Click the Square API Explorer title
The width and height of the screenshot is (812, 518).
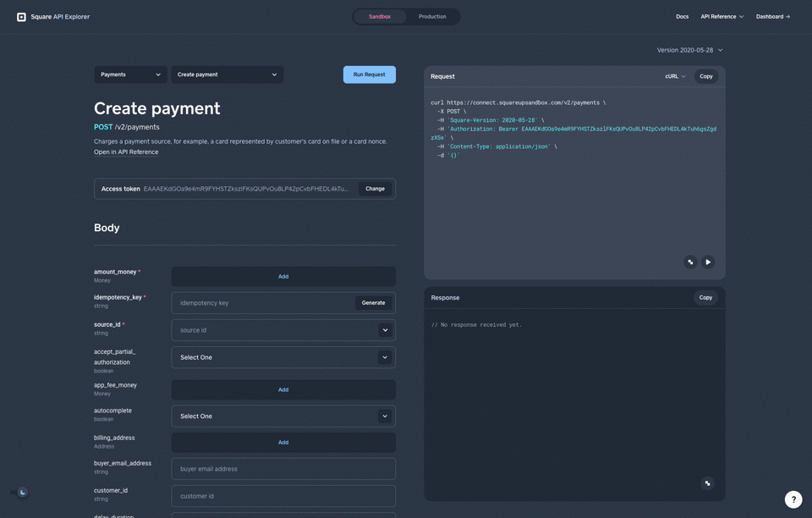pyautogui.click(x=60, y=17)
